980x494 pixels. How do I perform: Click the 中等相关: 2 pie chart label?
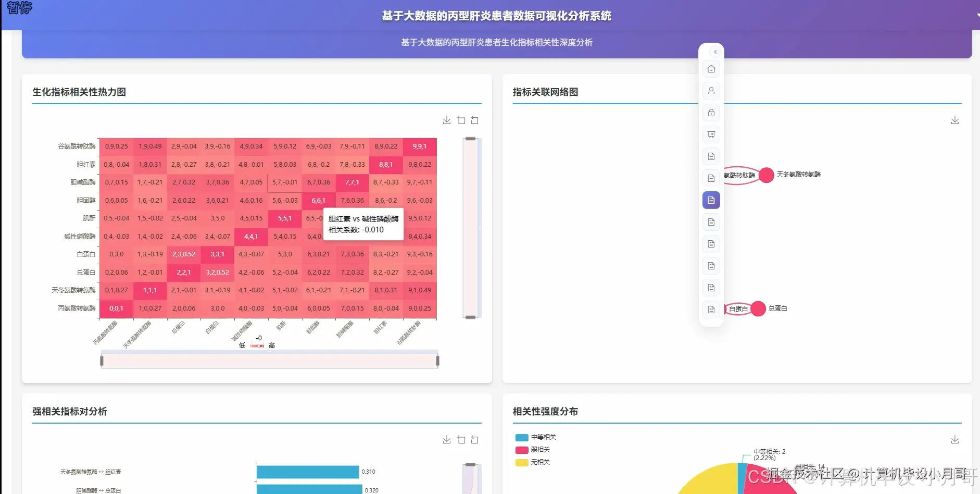pyautogui.click(x=770, y=454)
